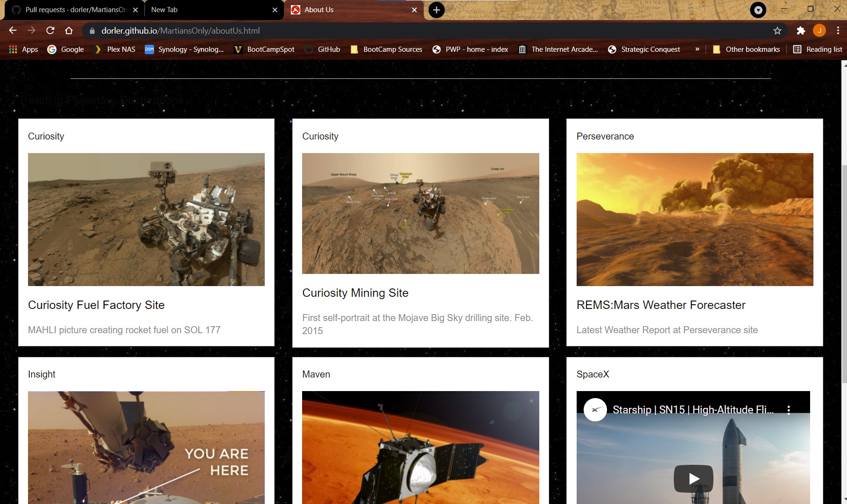Screen dimensions: 847x504
Task: Open the Apps shortcut in bookmarks bar
Action: point(23,49)
